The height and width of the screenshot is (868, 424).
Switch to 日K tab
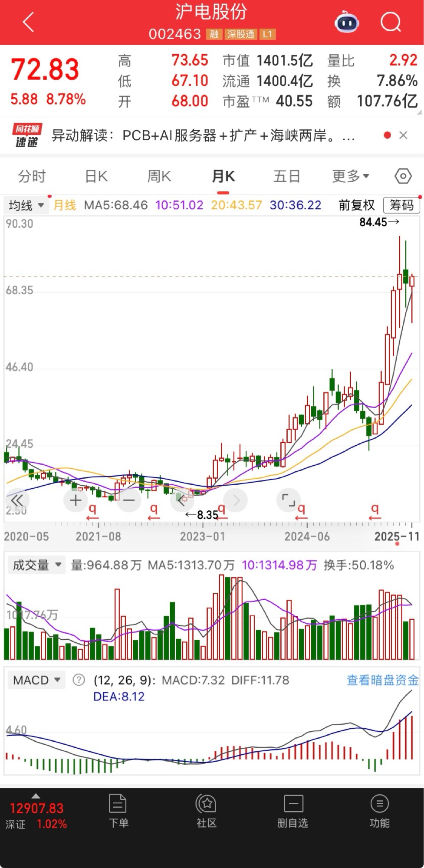coord(96,176)
